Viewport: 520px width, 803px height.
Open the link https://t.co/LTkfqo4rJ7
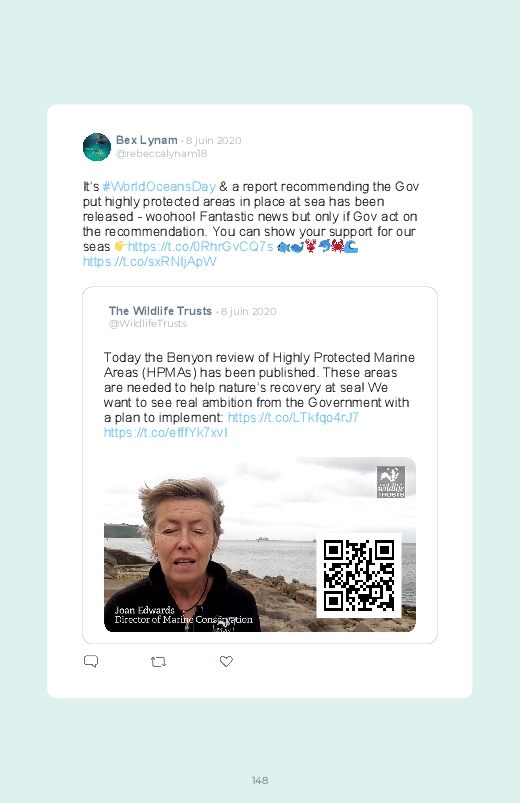point(293,417)
